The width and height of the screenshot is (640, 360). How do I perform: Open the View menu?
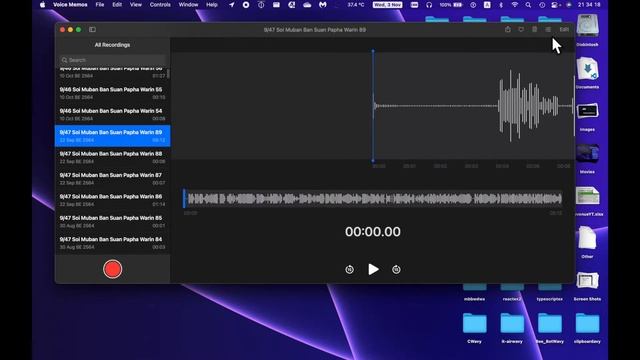(136, 5)
